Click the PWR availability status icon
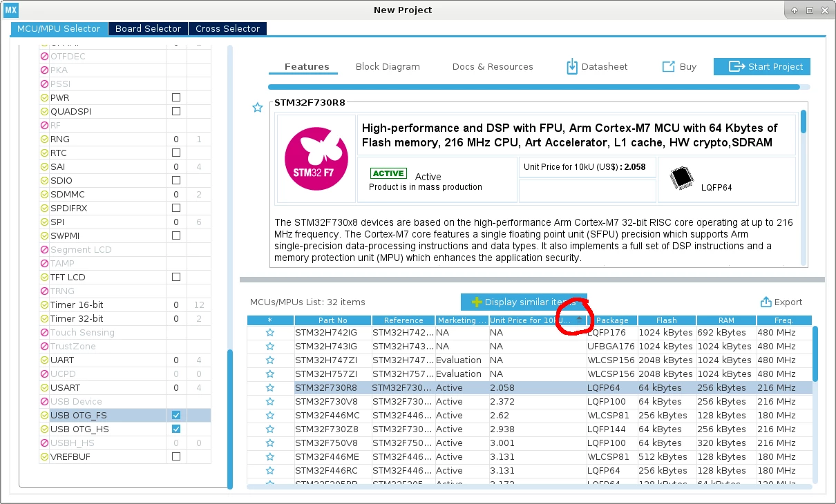The image size is (836, 504). click(x=45, y=97)
